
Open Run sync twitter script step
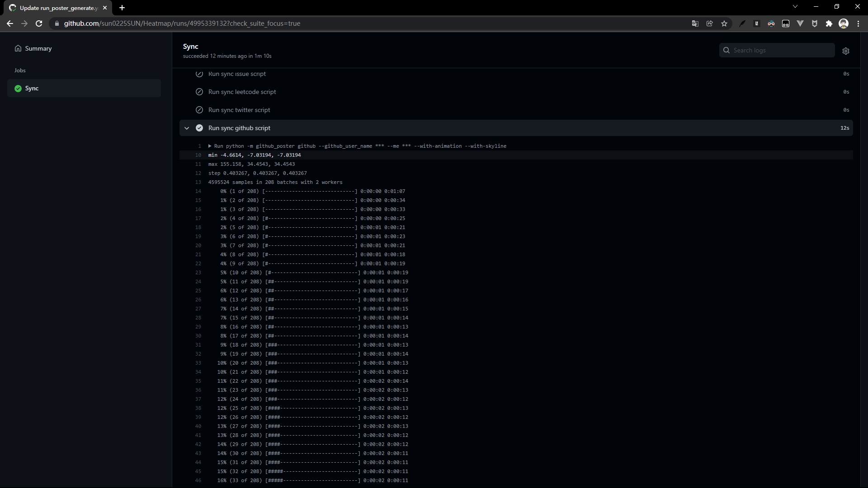[239, 110]
